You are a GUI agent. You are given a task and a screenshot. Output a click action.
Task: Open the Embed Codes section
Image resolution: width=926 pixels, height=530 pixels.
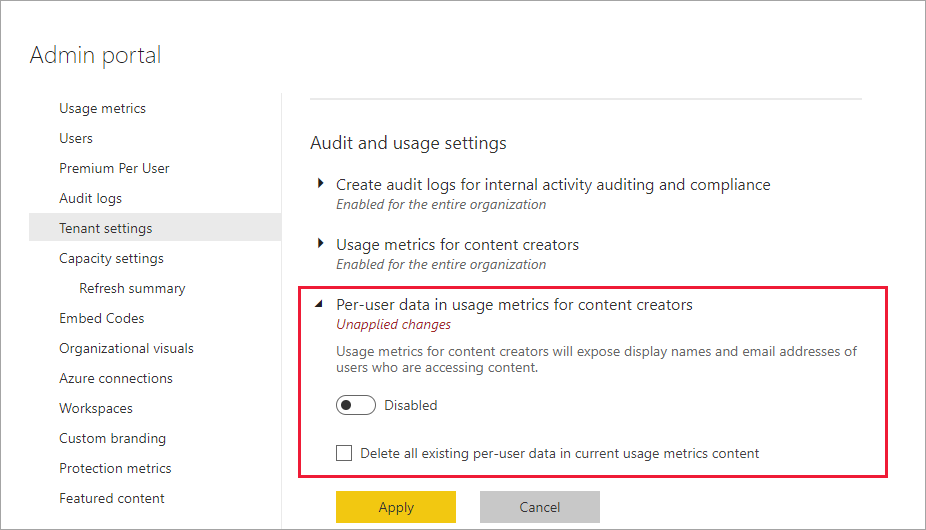tap(101, 318)
